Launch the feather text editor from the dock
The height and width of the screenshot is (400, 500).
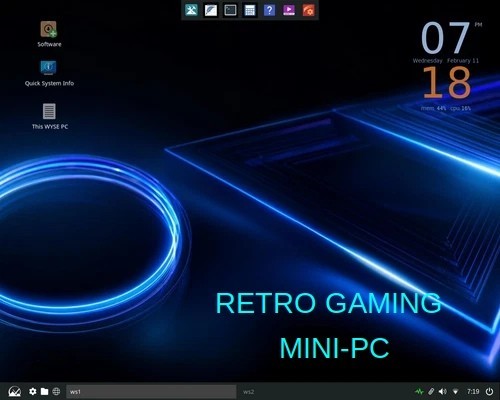coord(211,10)
